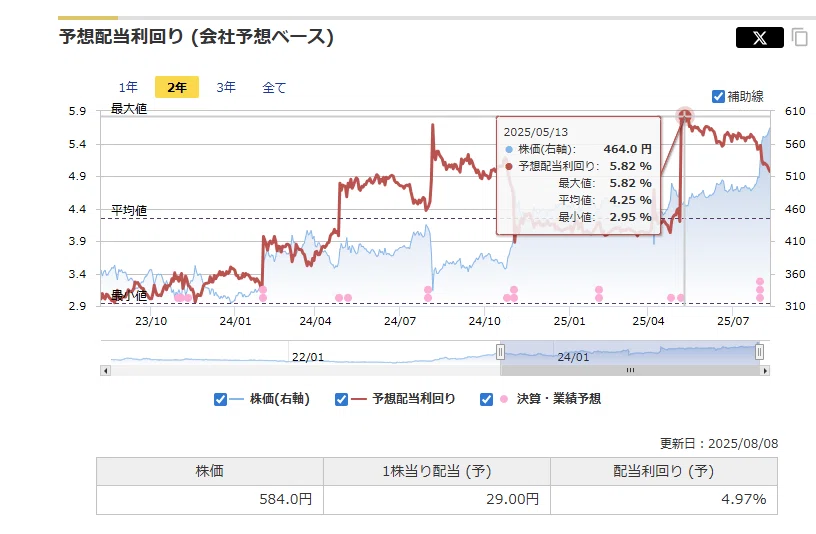Click the 1株当り配当 (予) header
Viewport: 816px width, 534px height.
pyautogui.click(x=437, y=472)
